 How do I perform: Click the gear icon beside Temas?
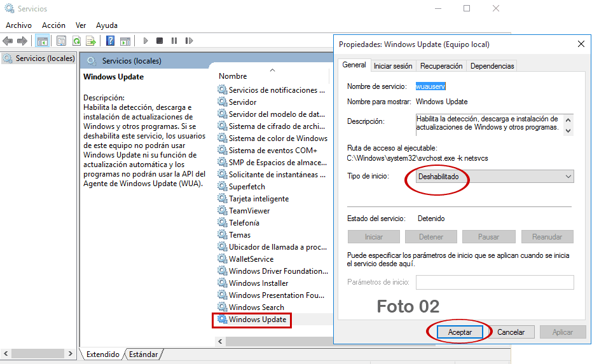coord(222,234)
